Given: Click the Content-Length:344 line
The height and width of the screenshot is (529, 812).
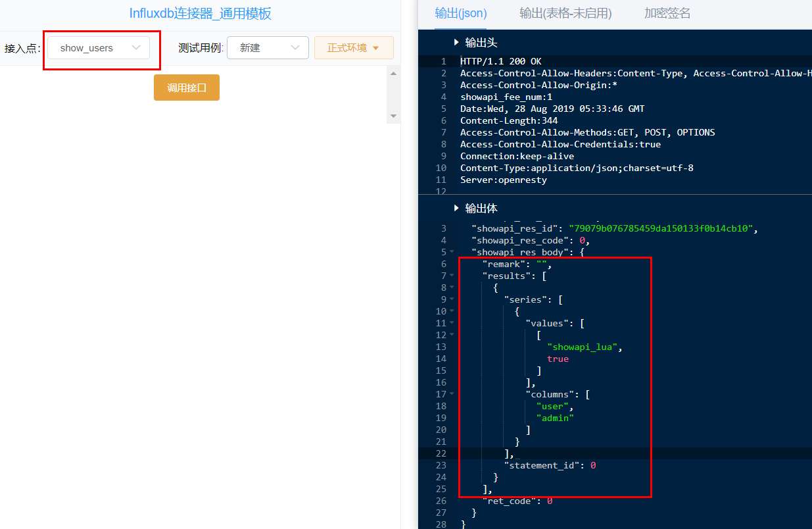Looking at the screenshot, I should tap(509, 120).
